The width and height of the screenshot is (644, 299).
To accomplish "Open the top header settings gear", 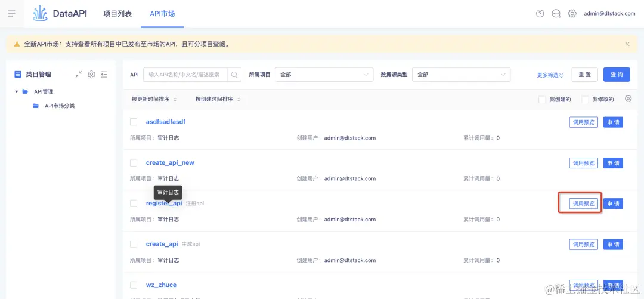I will click(572, 14).
